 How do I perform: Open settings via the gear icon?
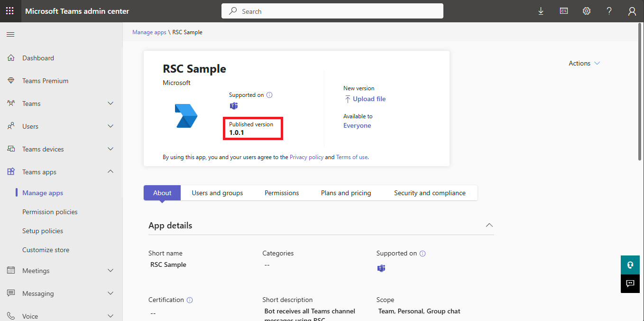[586, 10]
